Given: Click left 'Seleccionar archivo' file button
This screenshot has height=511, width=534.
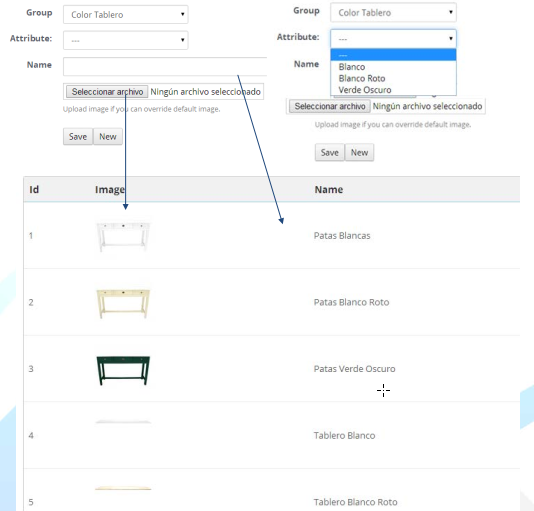Looking at the screenshot, I should click(x=107, y=92).
